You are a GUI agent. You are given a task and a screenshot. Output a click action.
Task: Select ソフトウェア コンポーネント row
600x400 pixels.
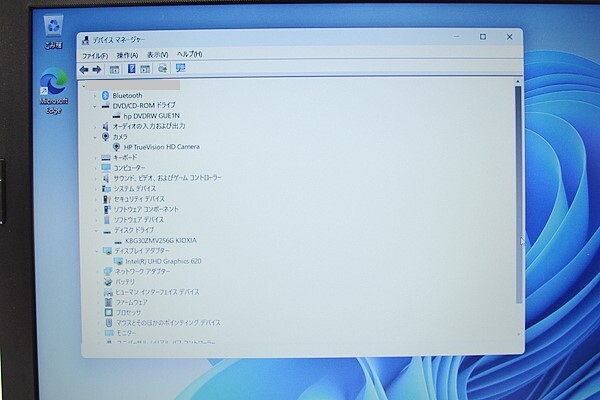coord(146,209)
